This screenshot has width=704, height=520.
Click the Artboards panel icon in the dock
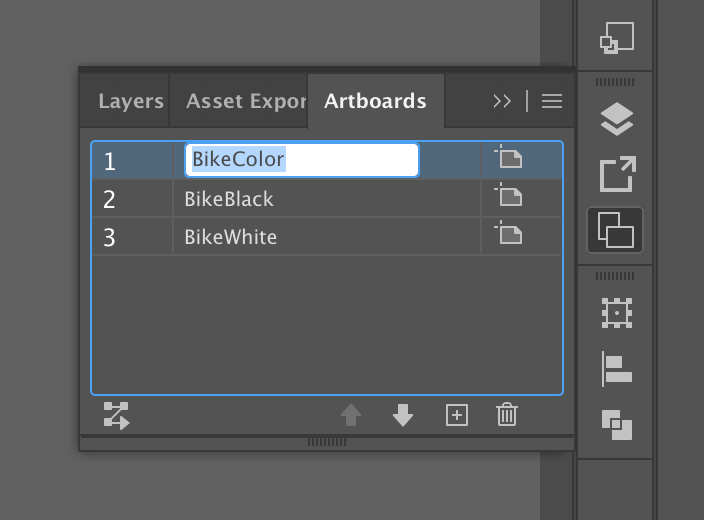point(616,230)
